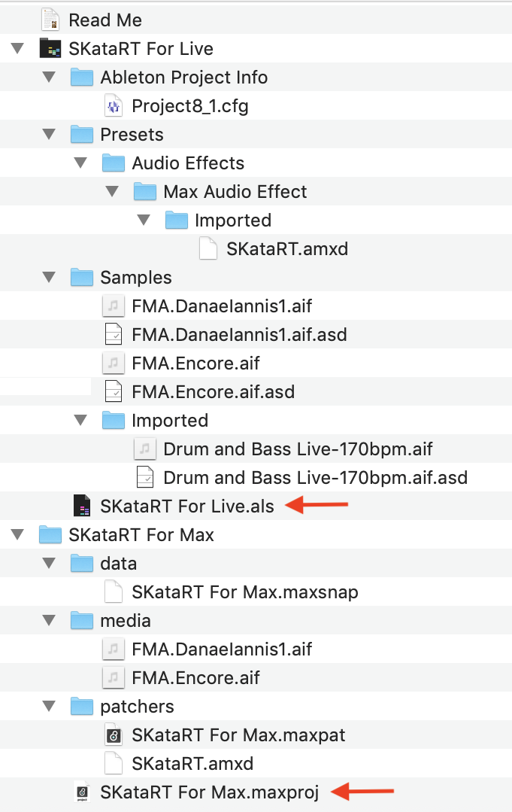
Task: Click the SKataRT For Live project icon
Action: click(x=50, y=49)
